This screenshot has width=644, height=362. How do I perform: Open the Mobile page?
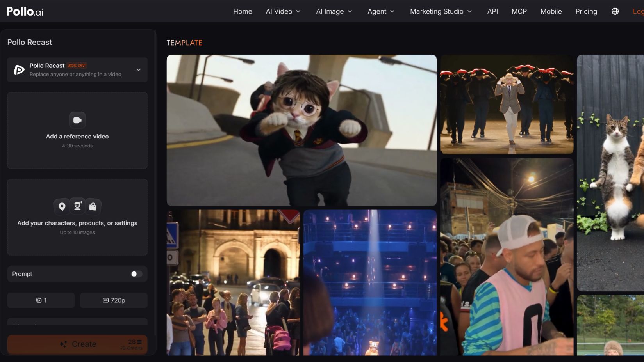(x=551, y=11)
